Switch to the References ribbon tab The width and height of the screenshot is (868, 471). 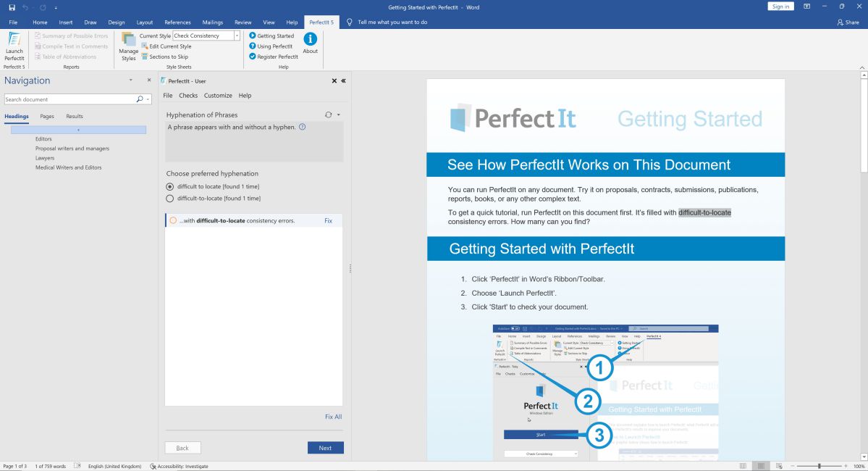coord(177,22)
